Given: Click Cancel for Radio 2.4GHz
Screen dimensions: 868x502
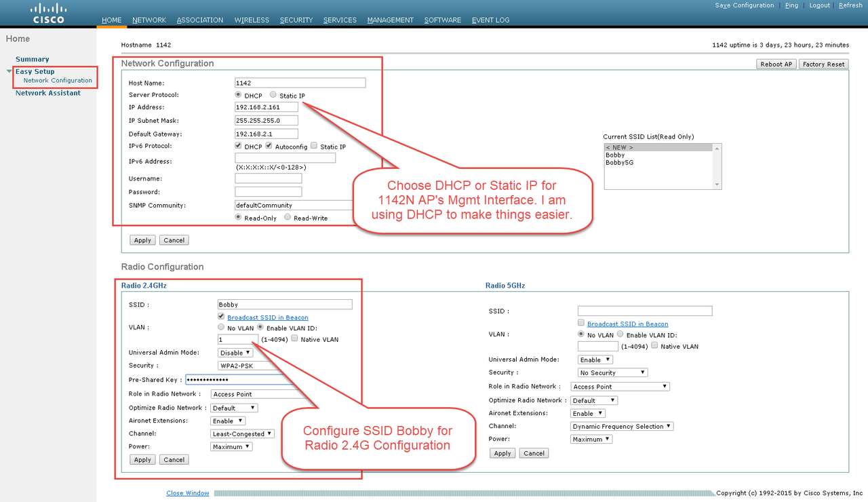Looking at the screenshot, I should [x=174, y=459].
